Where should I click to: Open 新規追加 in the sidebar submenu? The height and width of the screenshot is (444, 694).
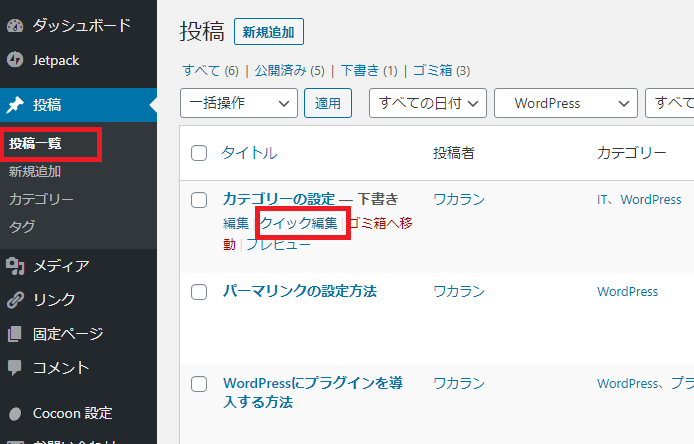click(35, 171)
